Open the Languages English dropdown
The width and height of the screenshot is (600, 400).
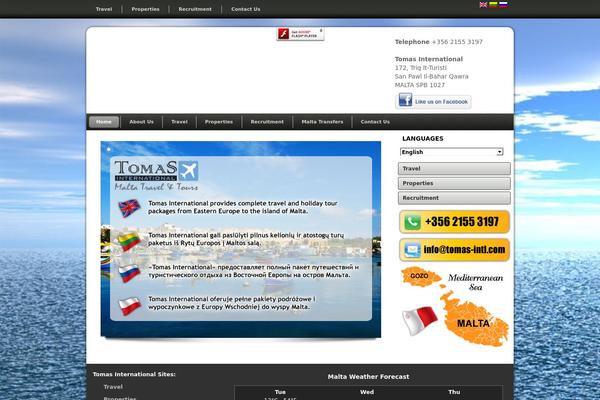pos(452,152)
